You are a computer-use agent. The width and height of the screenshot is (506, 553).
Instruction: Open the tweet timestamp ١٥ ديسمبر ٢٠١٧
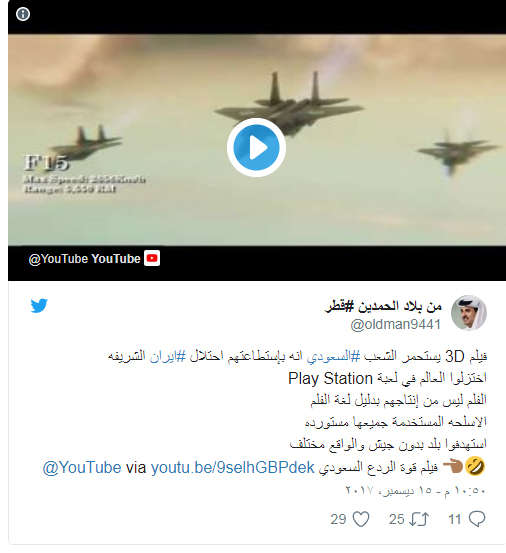pos(415,490)
